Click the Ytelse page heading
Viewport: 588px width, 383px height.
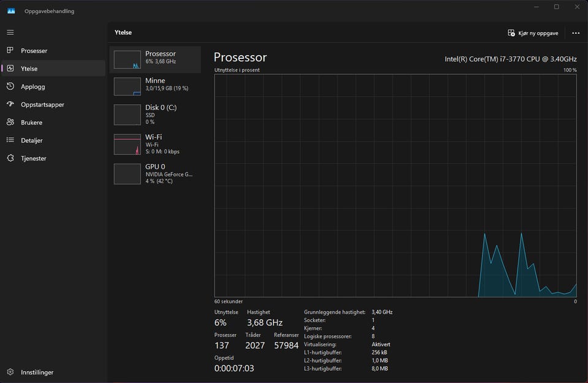123,32
